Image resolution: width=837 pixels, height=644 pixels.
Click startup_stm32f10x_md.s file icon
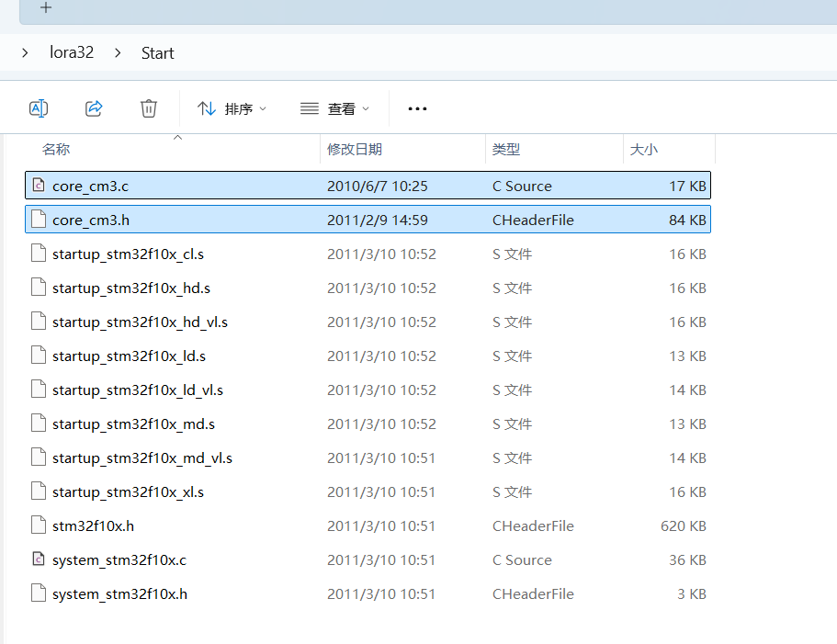[x=39, y=424]
